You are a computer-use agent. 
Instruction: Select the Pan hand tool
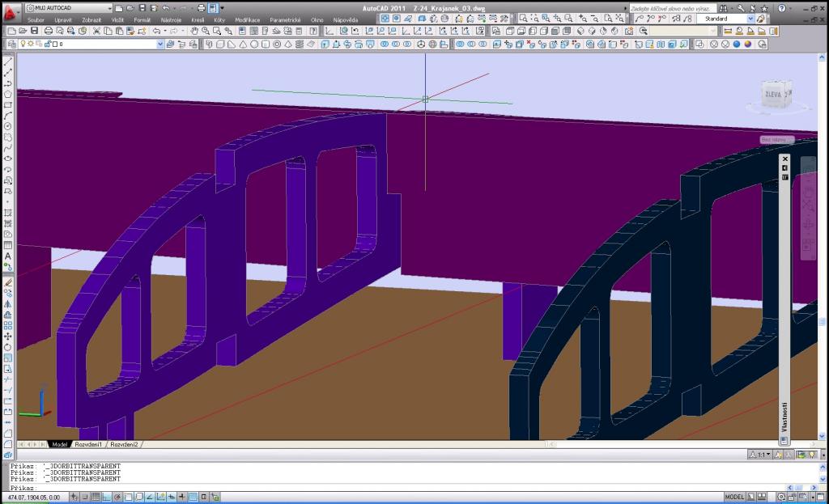click(x=194, y=31)
